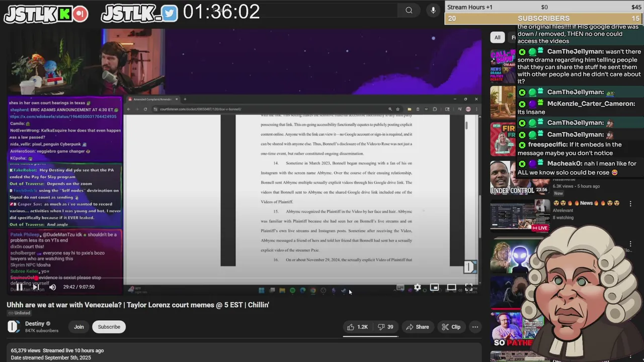Open Spotify in streamed taskbar

click(x=292, y=290)
